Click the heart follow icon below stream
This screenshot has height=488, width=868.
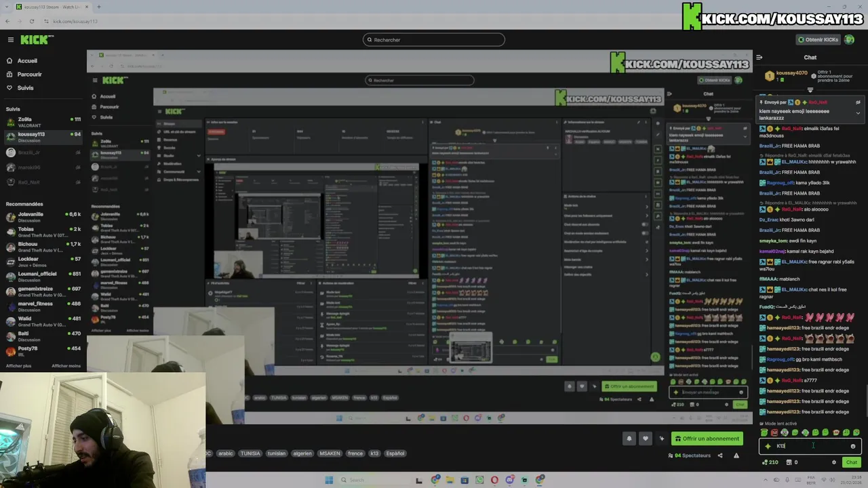point(646,439)
